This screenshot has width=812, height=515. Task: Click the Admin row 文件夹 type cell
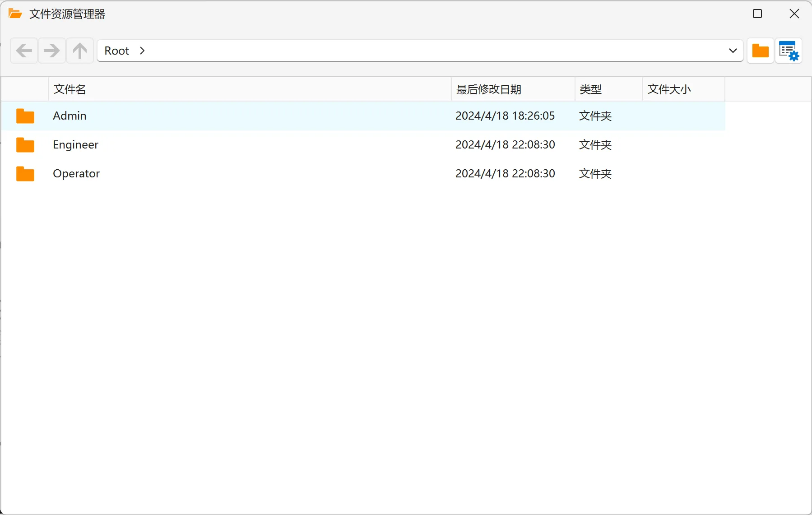[x=595, y=116]
